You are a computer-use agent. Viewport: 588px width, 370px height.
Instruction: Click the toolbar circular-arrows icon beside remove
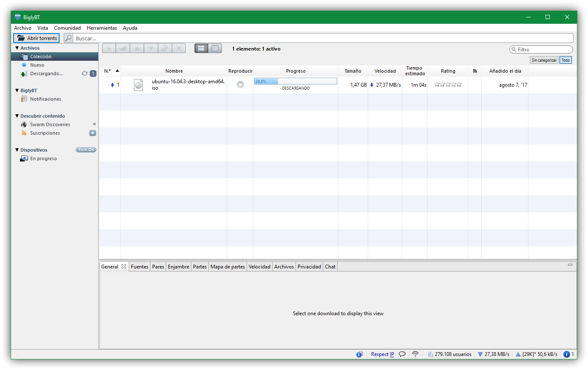click(x=165, y=48)
